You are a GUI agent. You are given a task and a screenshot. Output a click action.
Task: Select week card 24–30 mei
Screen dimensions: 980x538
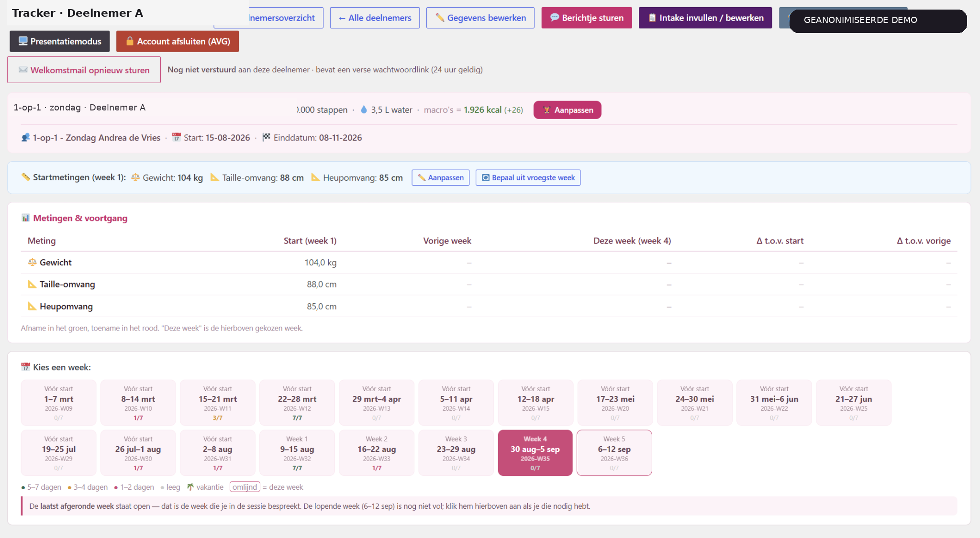tap(695, 403)
